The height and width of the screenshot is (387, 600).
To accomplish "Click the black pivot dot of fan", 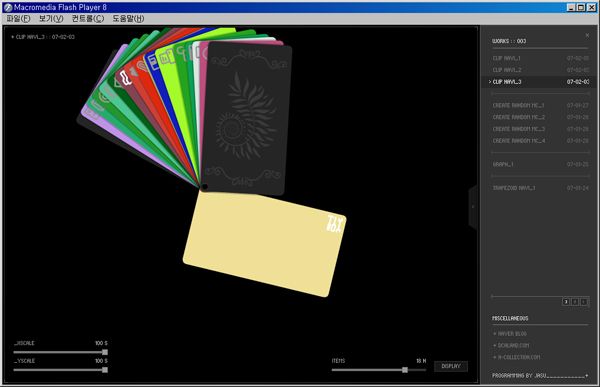I will point(205,187).
